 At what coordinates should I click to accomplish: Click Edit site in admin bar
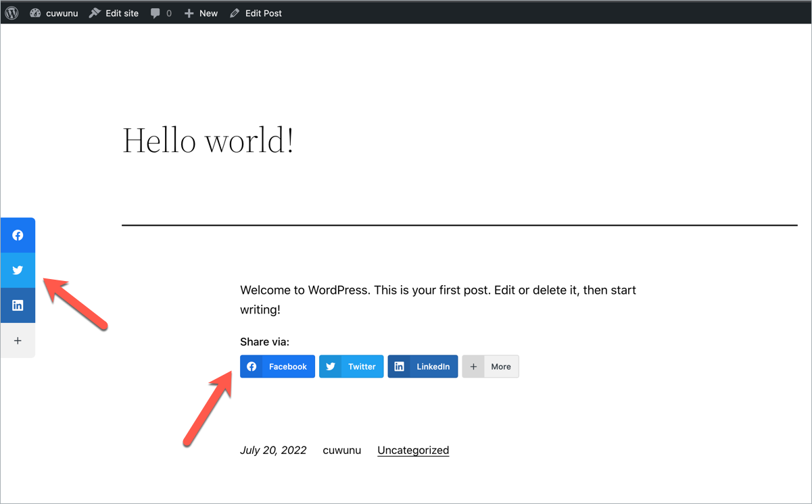(114, 13)
